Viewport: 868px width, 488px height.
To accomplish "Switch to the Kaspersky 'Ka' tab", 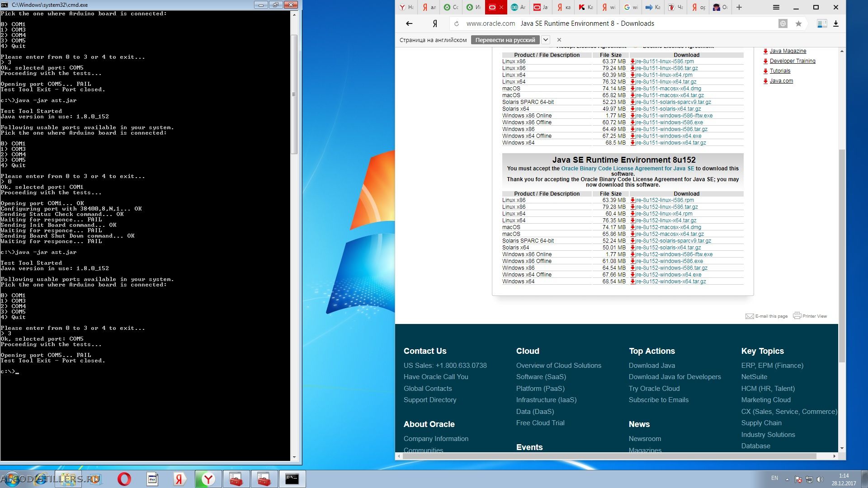I will [586, 7].
